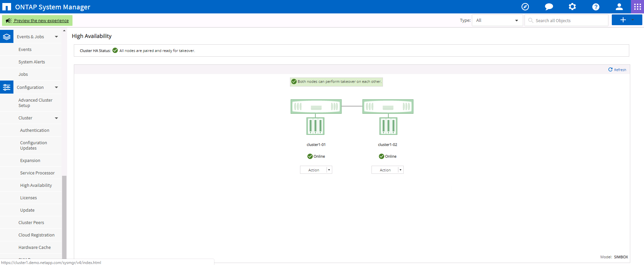Click the disk shelf icon under cluster1-02
This screenshot has height=265, width=644.
pos(388,126)
